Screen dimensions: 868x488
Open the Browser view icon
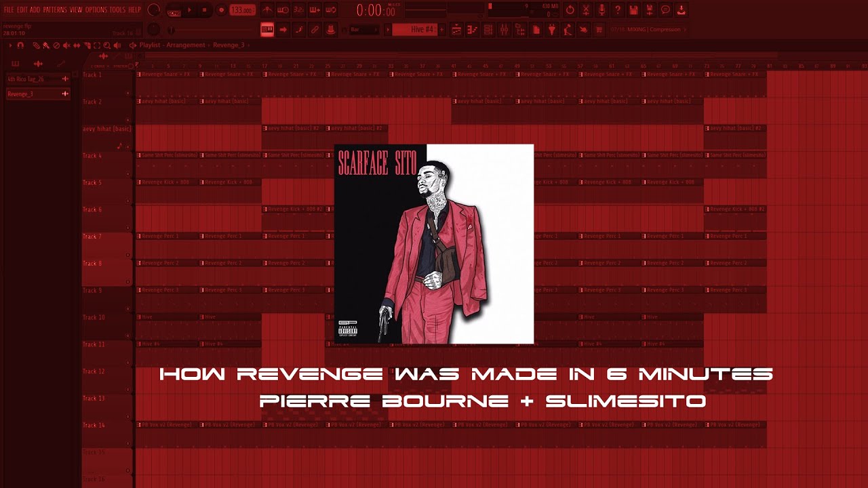(520, 30)
